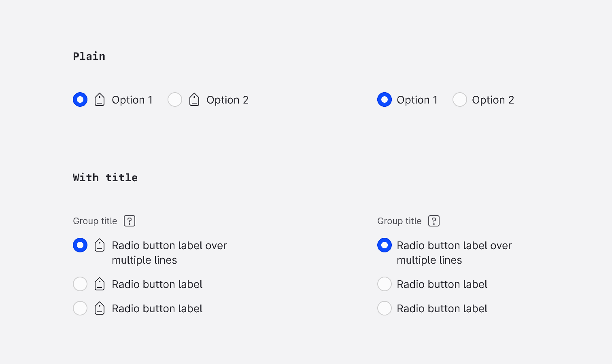Click the question mark tooltip icon under With title
The width and height of the screenshot is (612, 364).
(x=129, y=221)
